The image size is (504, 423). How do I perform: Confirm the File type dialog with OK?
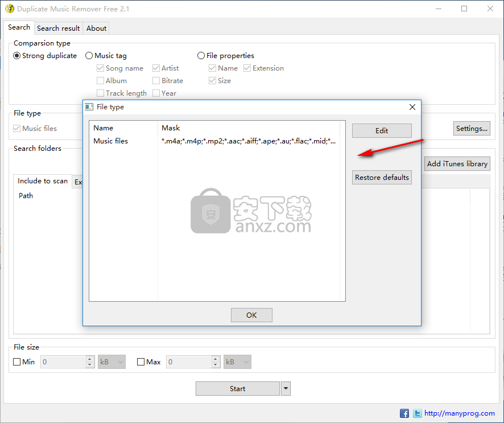[251, 315]
